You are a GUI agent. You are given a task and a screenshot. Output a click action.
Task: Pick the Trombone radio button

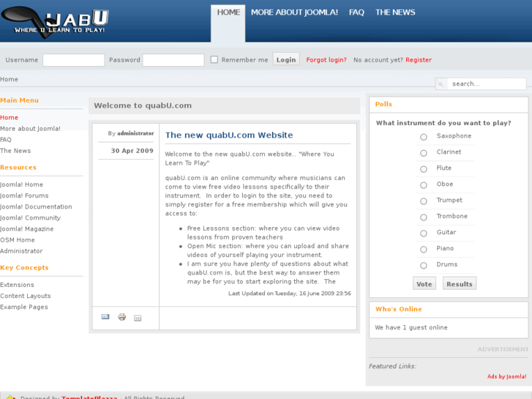point(424,217)
